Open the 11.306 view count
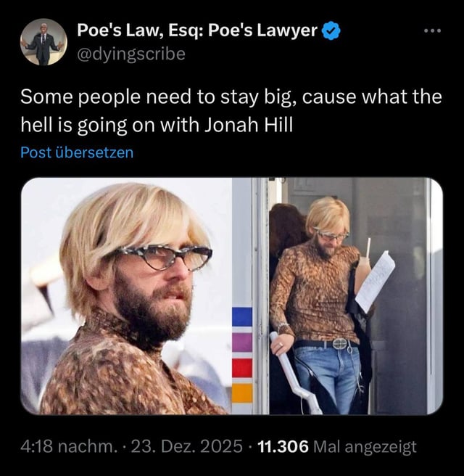 283,446
